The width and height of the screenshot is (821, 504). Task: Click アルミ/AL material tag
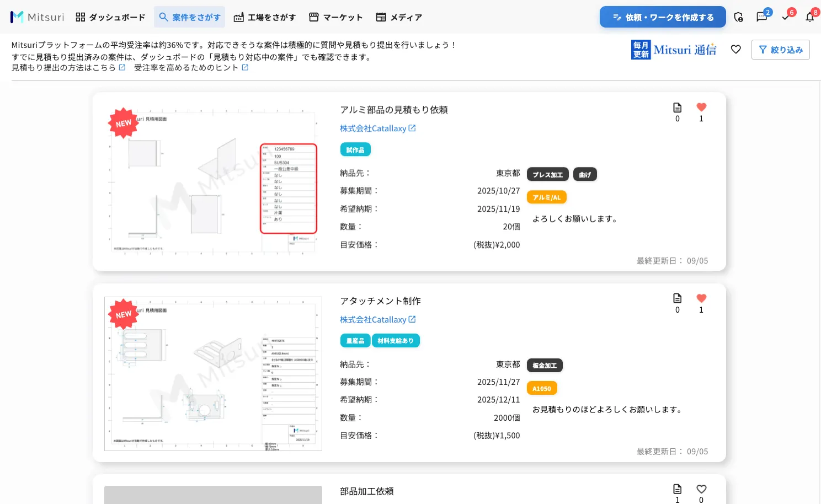click(x=547, y=197)
